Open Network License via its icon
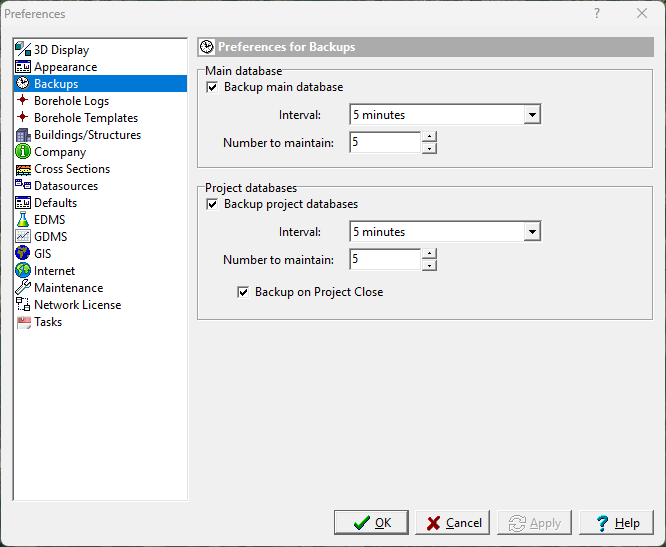 [x=23, y=305]
